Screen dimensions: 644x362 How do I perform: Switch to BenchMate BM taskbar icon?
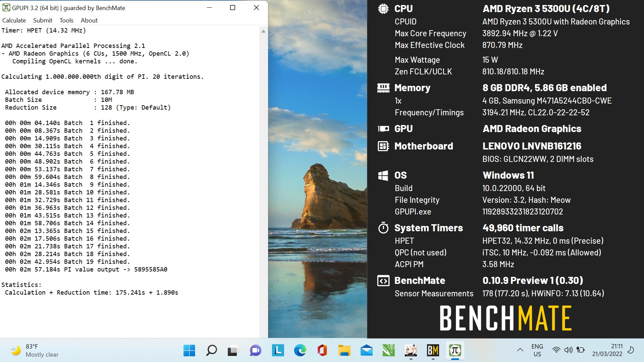pos(433,351)
